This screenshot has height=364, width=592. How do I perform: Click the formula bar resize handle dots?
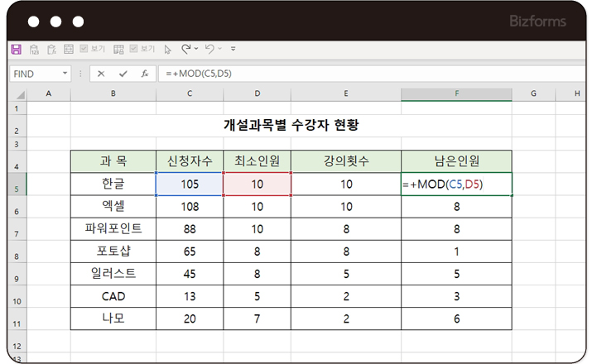point(80,74)
